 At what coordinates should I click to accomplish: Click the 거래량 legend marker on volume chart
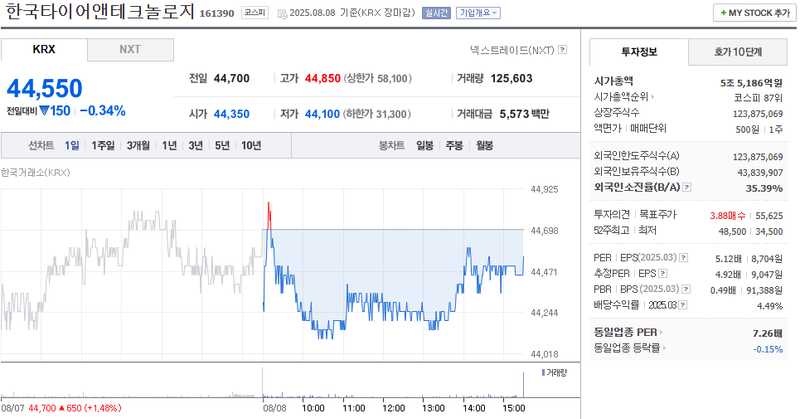coord(543,373)
